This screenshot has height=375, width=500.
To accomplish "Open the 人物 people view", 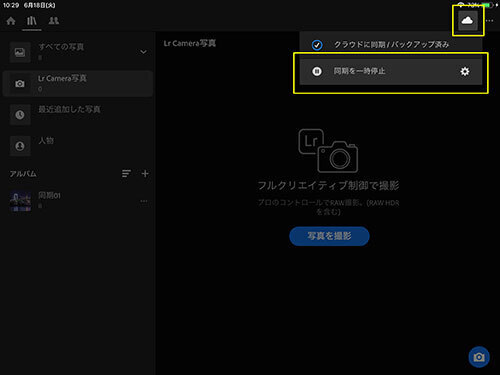I will [x=77, y=146].
